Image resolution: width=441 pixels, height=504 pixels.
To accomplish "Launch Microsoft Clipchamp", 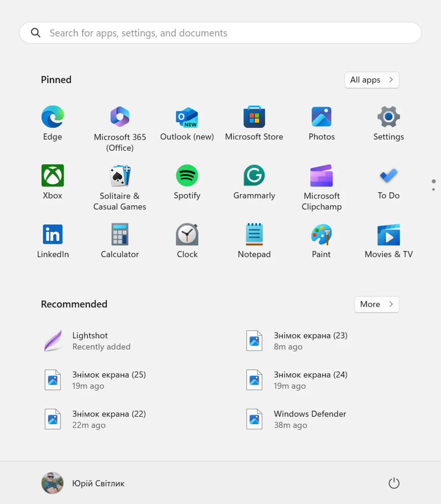I will pyautogui.click(x=321, y=188).
